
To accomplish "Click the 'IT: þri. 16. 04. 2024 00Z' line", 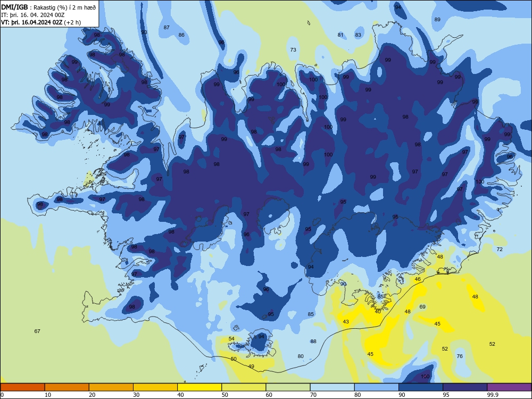I will [33, 15].
